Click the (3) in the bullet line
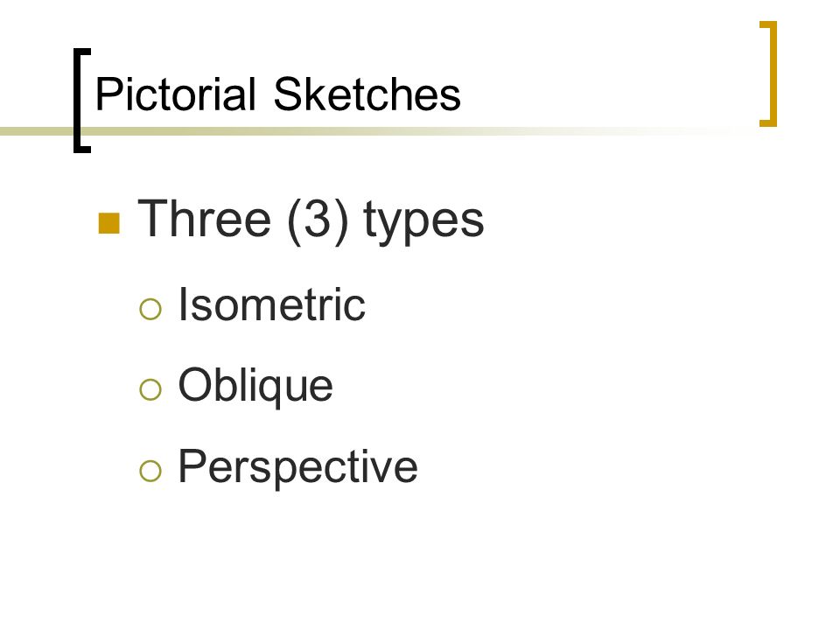 [x=318, y=220]
